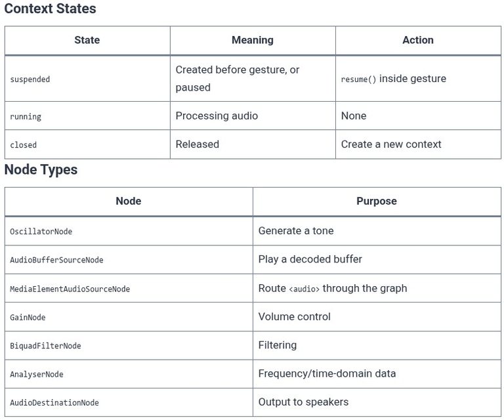The image size is (504, 420).
Task: Click the suspended state cell
Action: coord(87,79)
